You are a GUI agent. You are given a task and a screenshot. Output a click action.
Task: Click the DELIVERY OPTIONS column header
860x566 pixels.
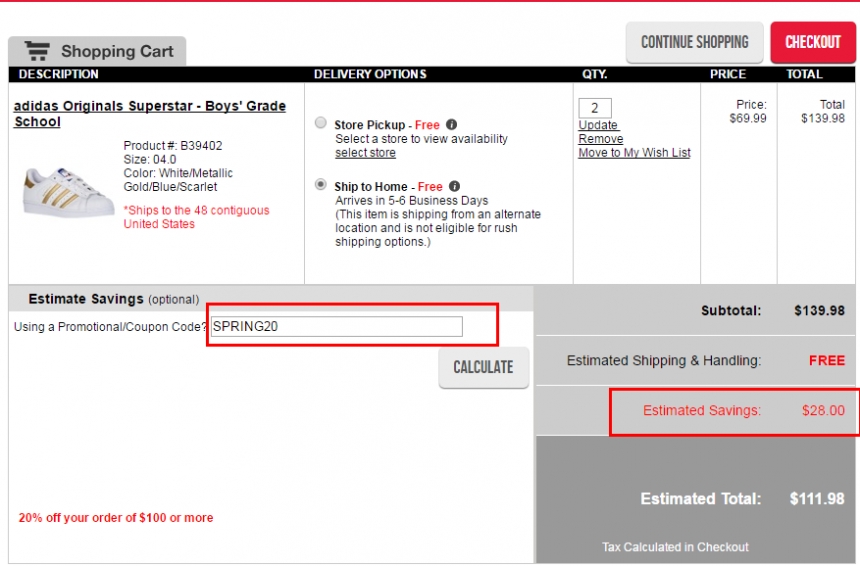(x=370, y=74)
